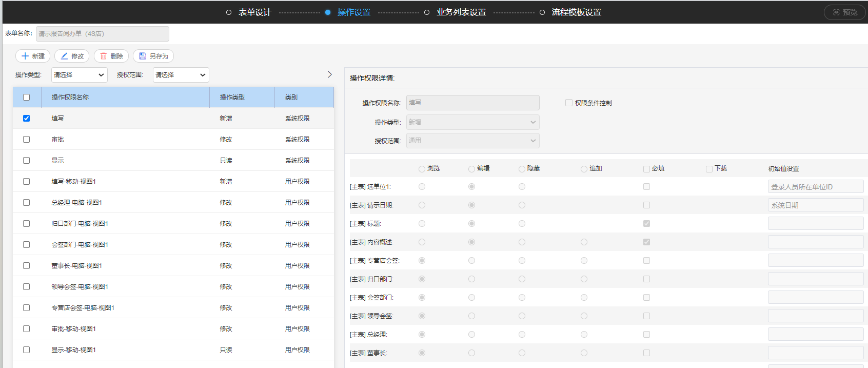Enable the 权限条件控制 checkbox
Image resolution: width=868 pixels, height=368 pixels.
[x=569, y=103]
